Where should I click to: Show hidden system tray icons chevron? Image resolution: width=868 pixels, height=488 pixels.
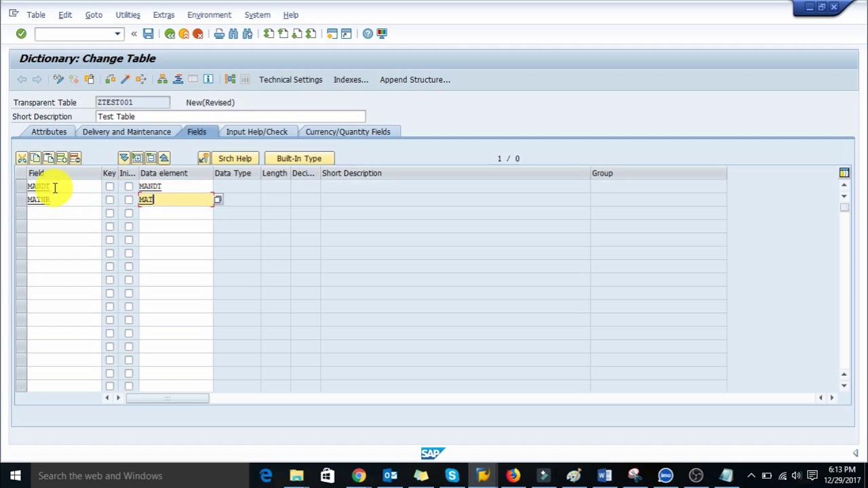[x=751, y=476]
